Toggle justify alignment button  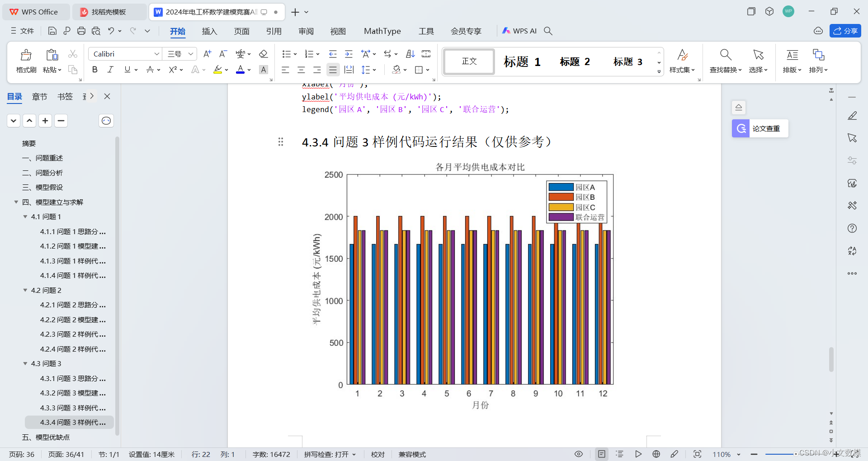click(333, 70)
